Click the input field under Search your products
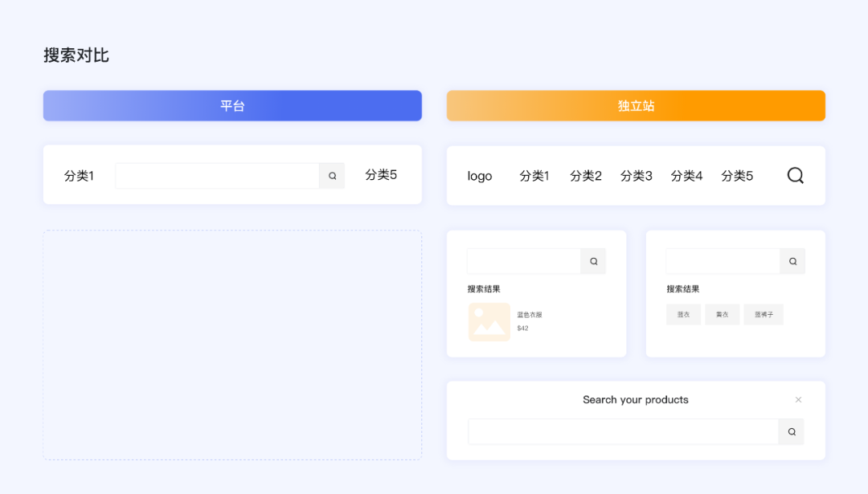 pyautogui.click(x=623, y=432)
